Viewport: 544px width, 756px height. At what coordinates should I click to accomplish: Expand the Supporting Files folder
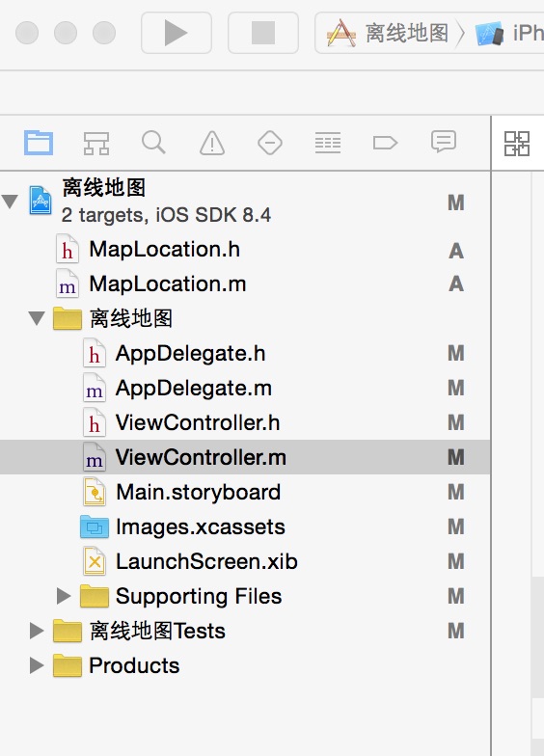point(64,596)
